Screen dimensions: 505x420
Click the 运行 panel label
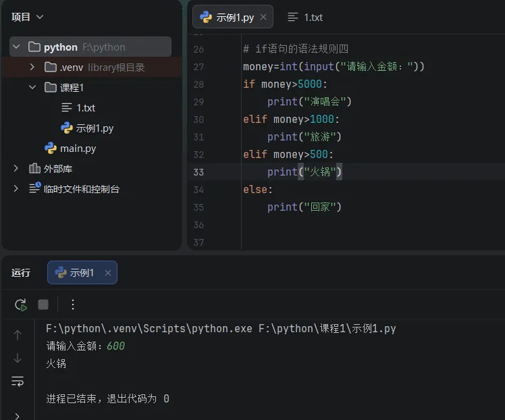point(21,273)
